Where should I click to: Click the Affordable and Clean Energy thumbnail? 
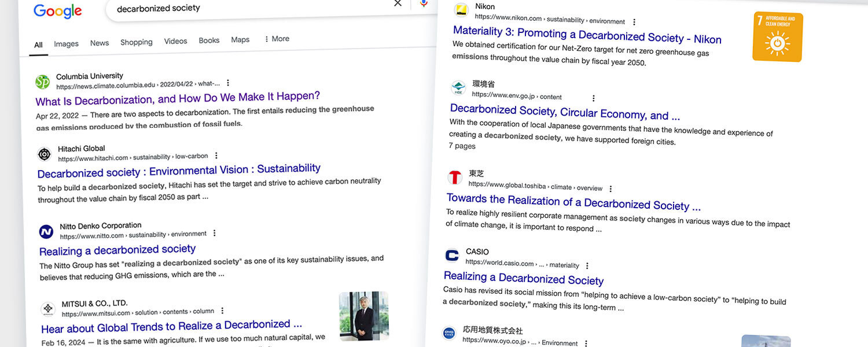[x=778, y=36]
